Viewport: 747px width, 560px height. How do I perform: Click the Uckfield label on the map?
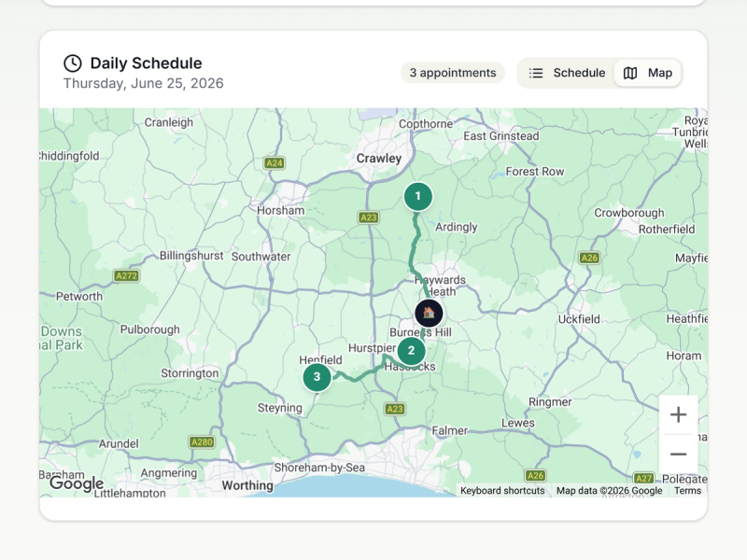[x=579, y=319]
